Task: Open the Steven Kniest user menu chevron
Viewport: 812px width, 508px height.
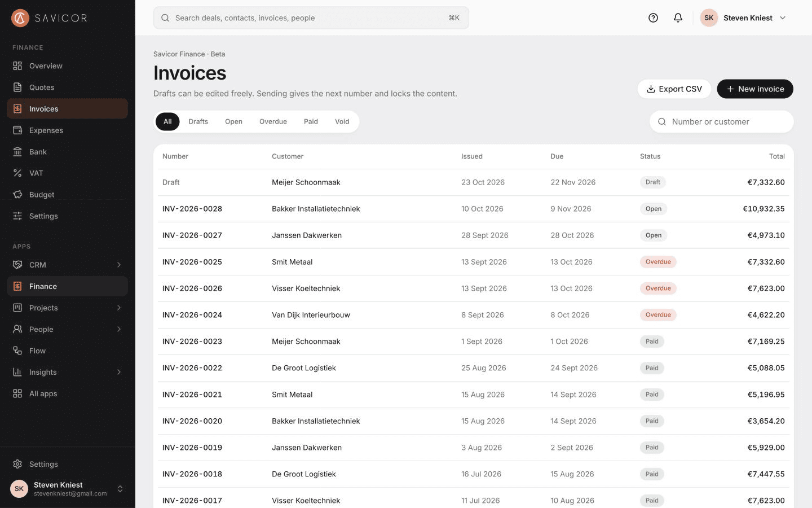Action: (x=783, y=18)
